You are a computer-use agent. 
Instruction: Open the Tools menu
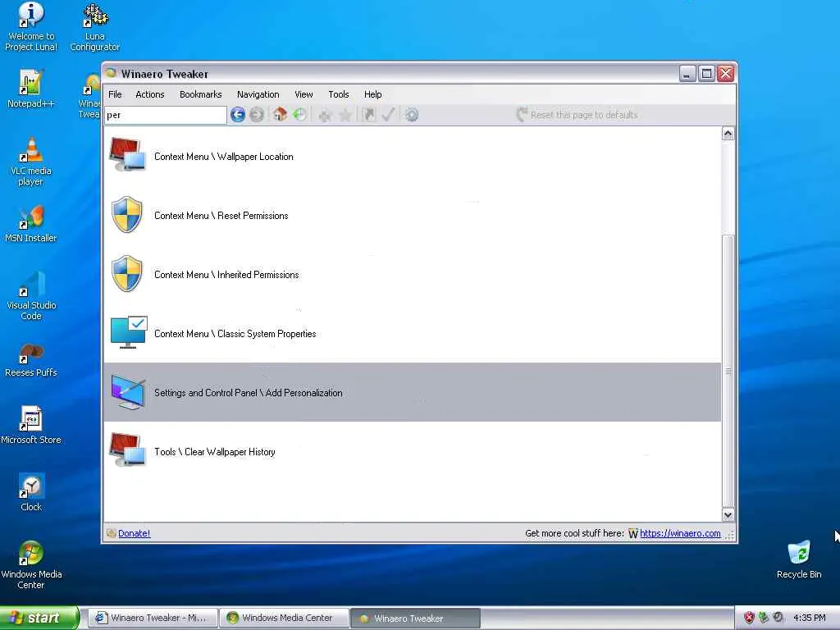coord(339,94)
